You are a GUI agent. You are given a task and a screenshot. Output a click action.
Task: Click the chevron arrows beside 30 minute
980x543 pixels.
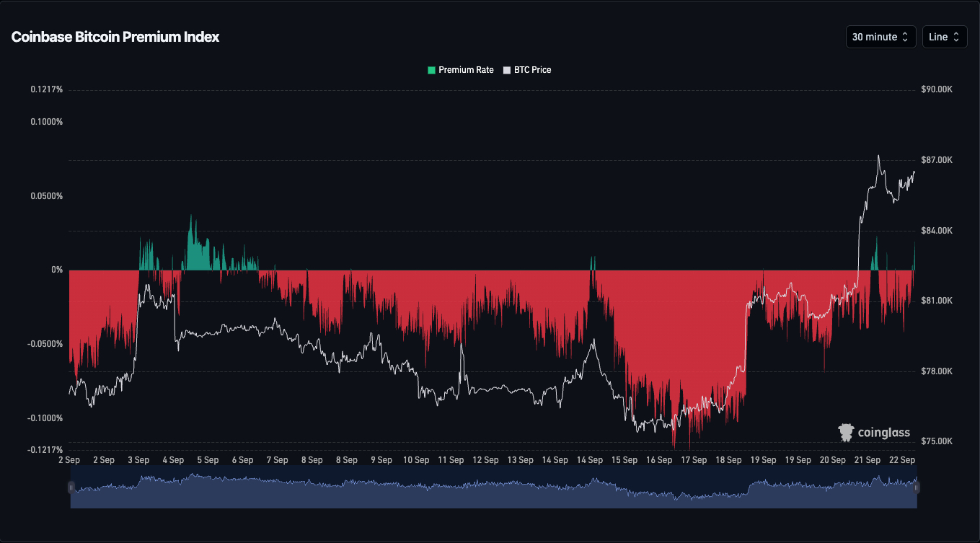coord(905,37)
